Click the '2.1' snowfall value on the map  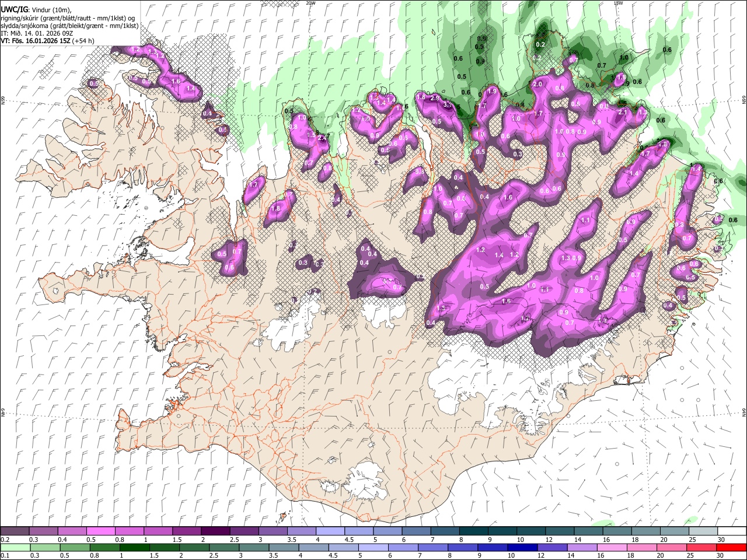click(623, 113)
